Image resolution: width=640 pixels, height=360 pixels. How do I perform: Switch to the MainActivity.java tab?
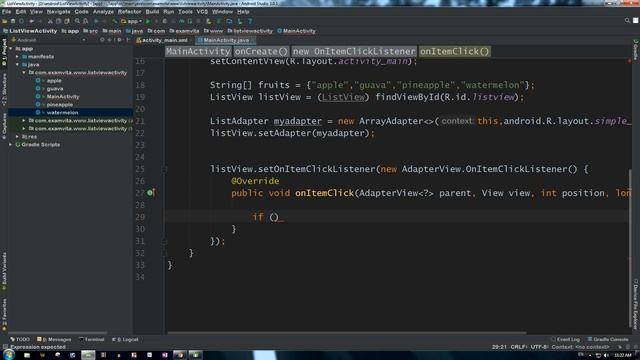click(225, 40)
